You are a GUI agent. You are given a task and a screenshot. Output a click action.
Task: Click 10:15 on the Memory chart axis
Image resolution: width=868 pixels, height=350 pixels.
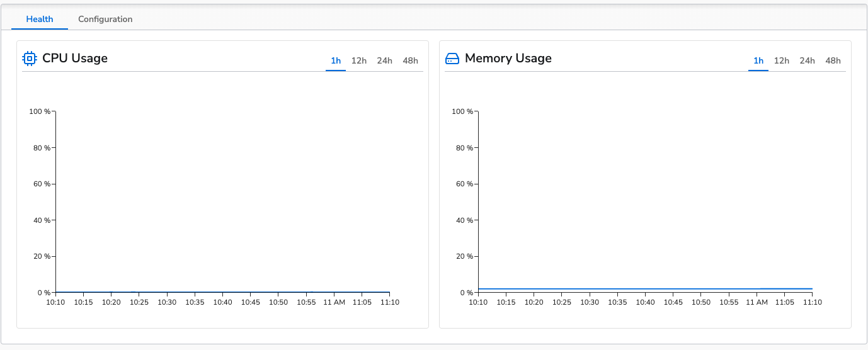click(506, 302)
